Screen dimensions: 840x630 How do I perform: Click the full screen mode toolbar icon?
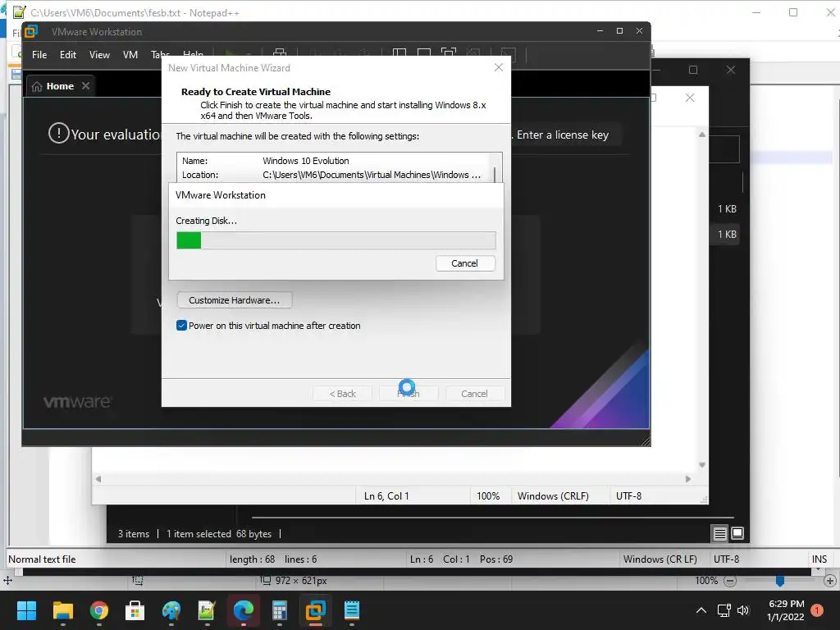point(449,52)
